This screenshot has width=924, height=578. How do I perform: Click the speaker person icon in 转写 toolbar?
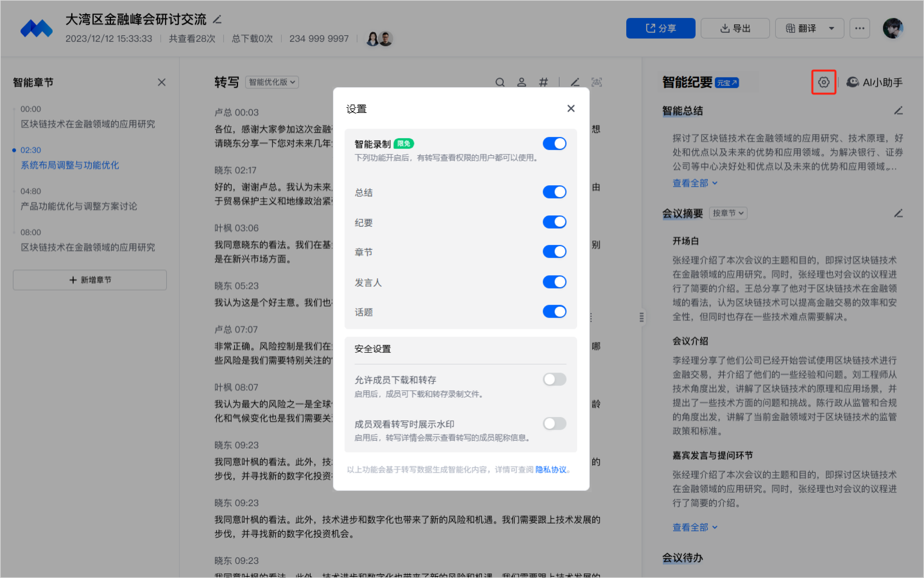click(521, 82)
